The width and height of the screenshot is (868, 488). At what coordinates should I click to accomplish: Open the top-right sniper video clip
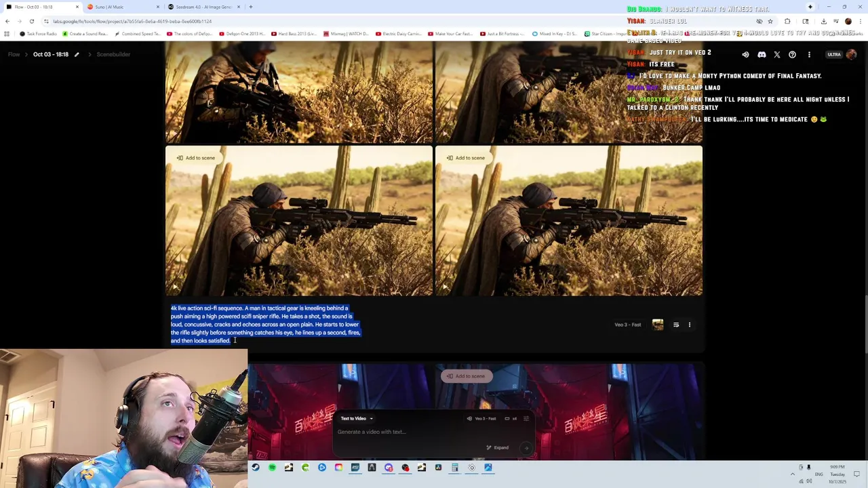tap(568, 94)
